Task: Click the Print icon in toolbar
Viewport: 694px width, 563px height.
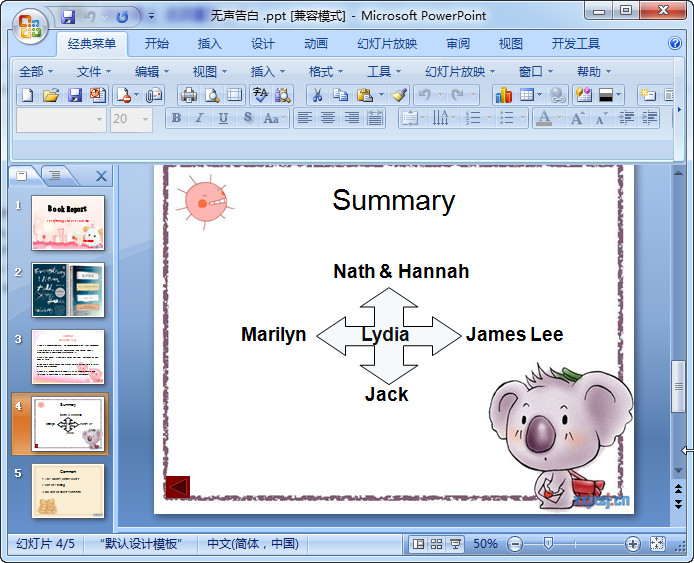Action: click(x=189, y=95)
